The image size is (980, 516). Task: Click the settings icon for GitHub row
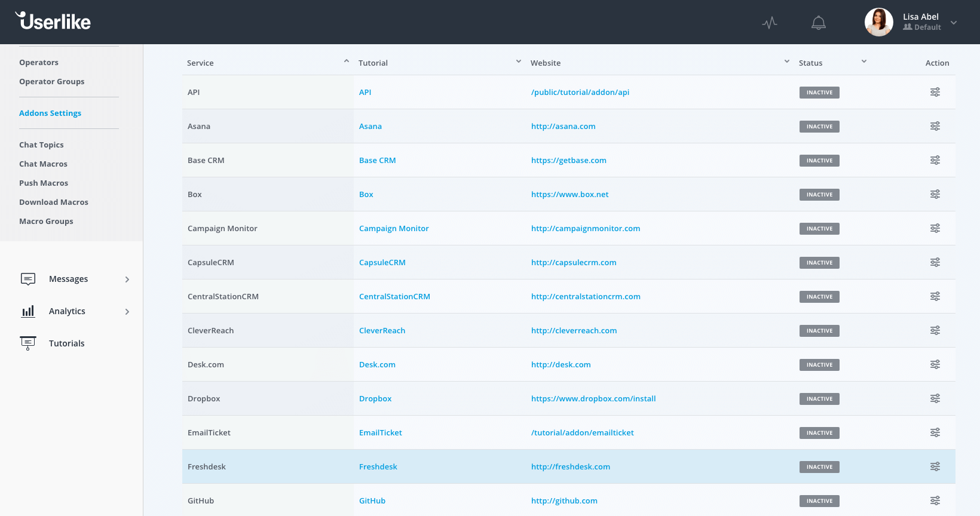click(x=935, y=500)
